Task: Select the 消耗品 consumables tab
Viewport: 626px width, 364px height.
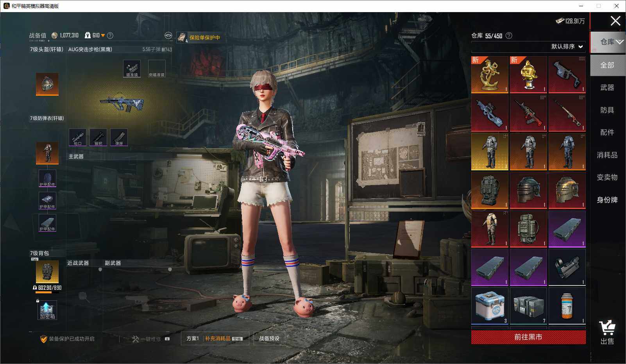Action: (607, 155)
